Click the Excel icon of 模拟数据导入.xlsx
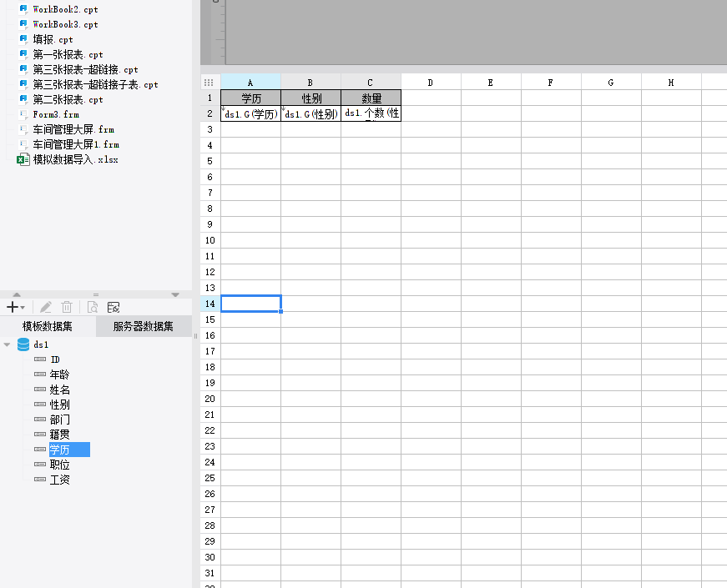Screen dimensions: 727x588 coord(23,159)
